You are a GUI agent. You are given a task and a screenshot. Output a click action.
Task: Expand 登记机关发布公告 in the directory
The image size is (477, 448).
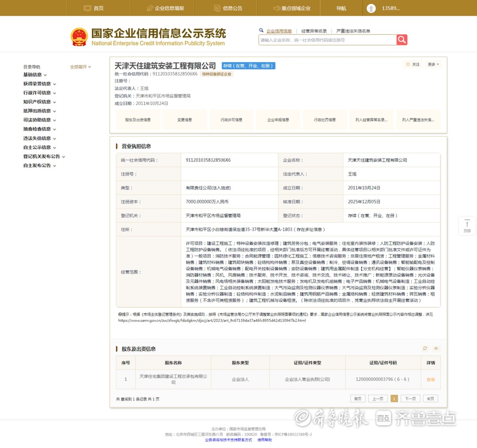44,156
